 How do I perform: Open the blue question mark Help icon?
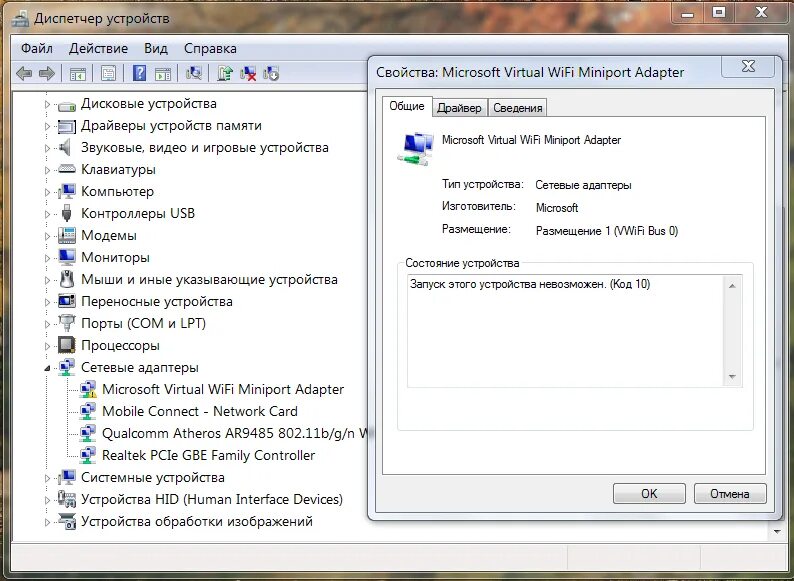click(139, 73)
